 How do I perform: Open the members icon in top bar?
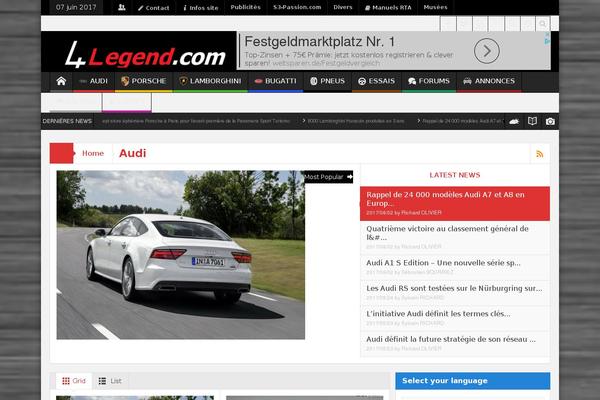(122, 7)
